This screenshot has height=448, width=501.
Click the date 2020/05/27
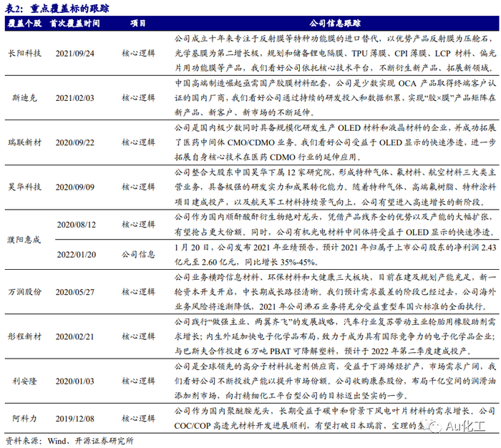pos(74,292)
